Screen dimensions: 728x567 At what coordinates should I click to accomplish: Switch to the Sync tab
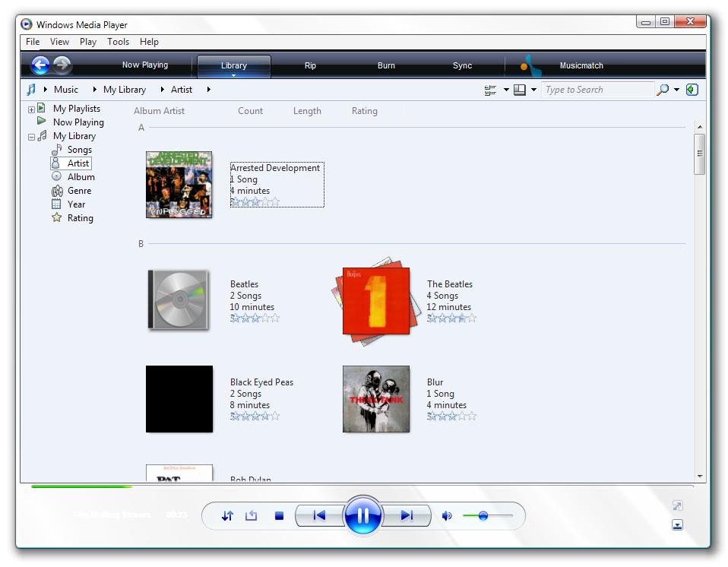462,65
